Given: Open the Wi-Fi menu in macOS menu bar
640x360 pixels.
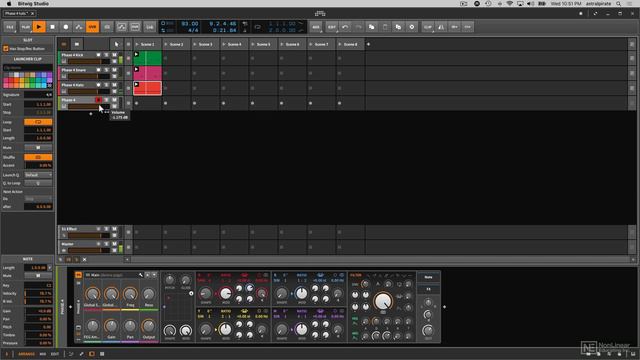Looking at the screenshot, I should pos(509,4).
